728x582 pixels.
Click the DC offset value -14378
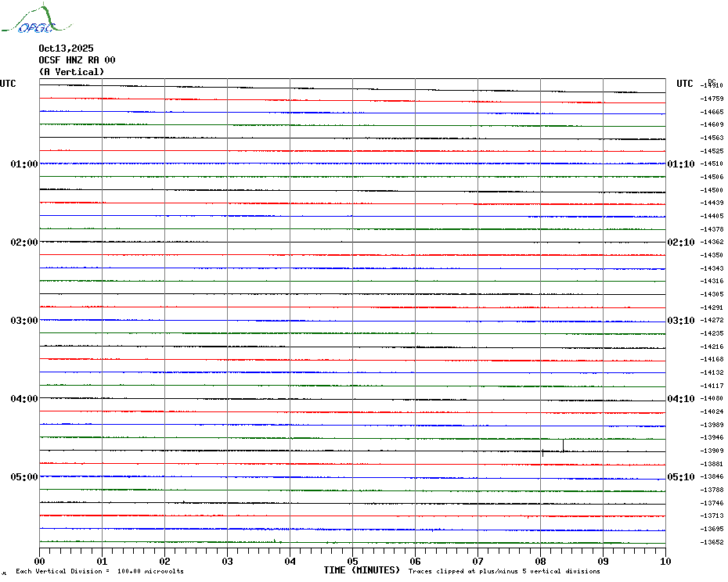712,229
